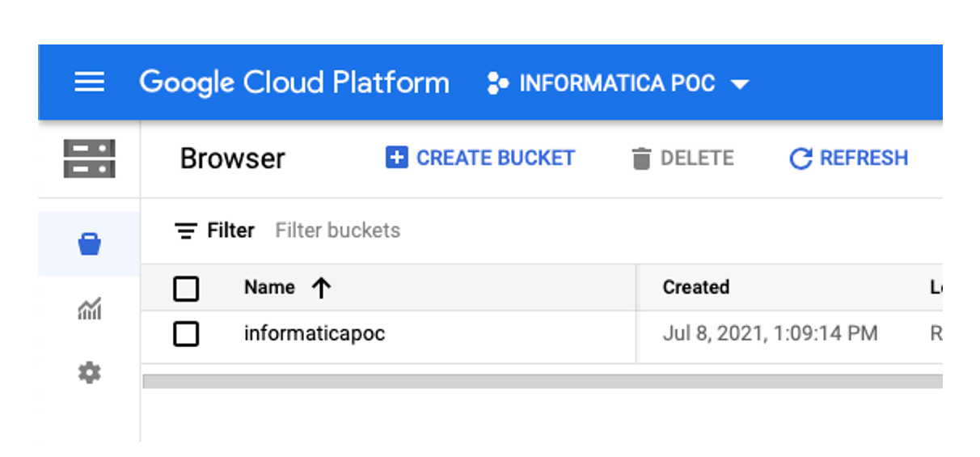The image size is (980, 457).
Task: Check the informaticapoc bucket checkbox
Action: [x=186, y=333]
